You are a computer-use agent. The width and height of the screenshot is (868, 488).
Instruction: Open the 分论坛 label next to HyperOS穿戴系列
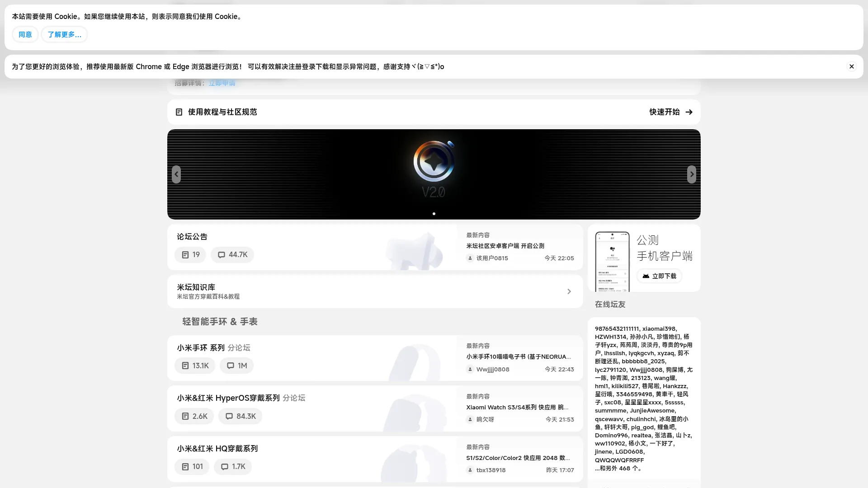point(294,398)
